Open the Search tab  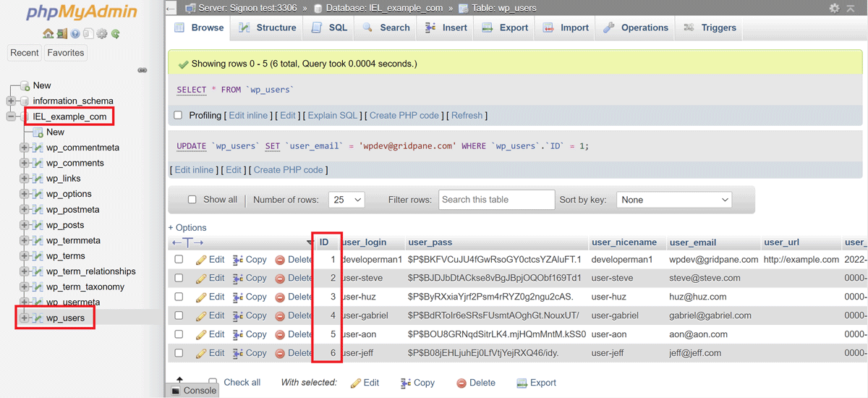pyautogui.click(x=386, y=27)
